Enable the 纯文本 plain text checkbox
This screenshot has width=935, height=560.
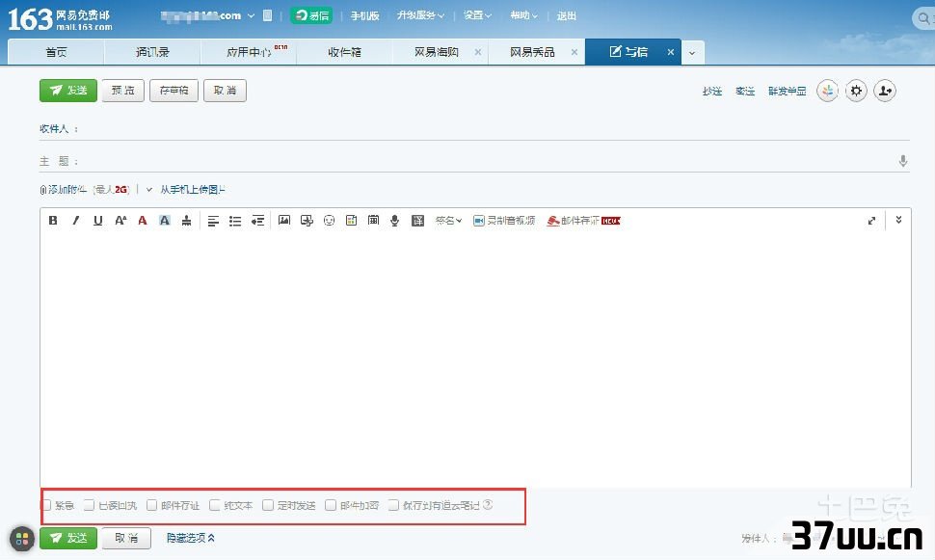(x=215, y=505)
